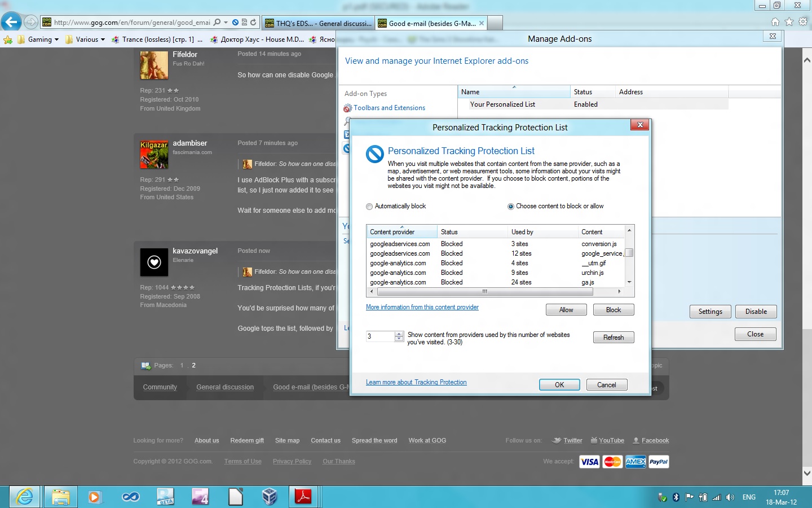The height and width of the screenshot is (508, 812).
Task: Open the Action Center flag icon
Action: (x=689, y=497)
